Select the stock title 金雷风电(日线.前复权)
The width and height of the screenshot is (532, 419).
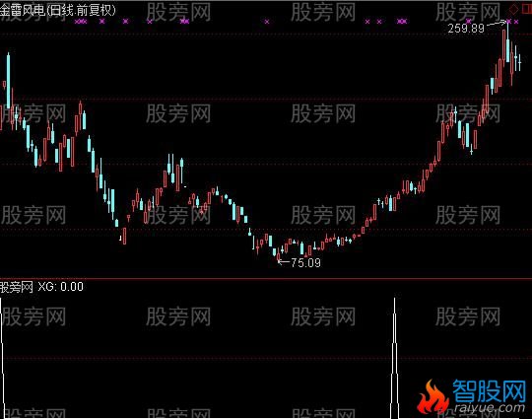pyautogui.click(x=58, y=10)
